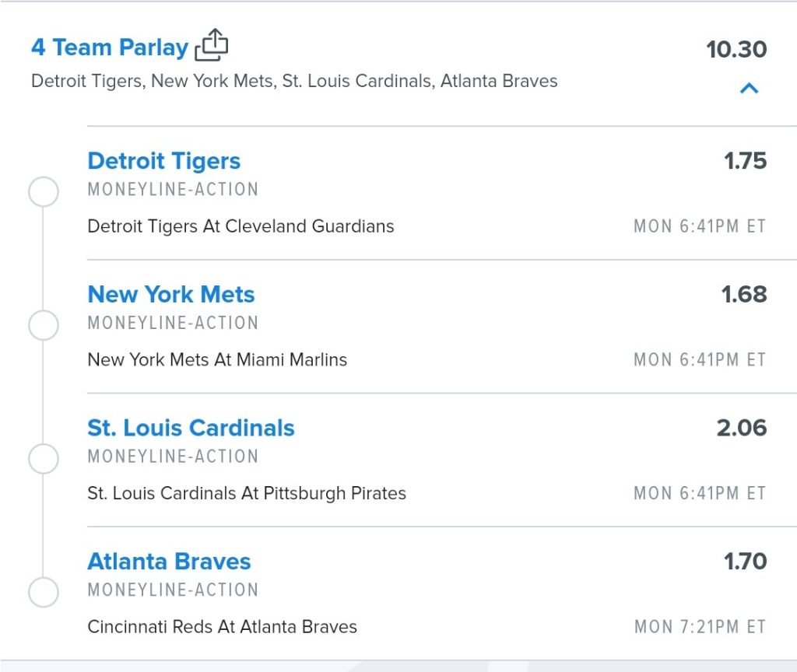Screen dimensions: 797x672
Task: Select the St. Louis Cardinals leg circle
Action: tap(44, 459)
